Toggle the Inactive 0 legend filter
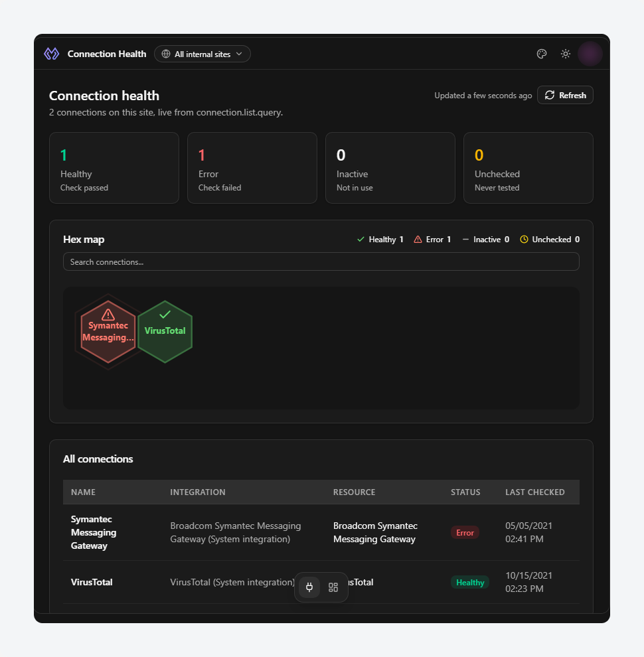Screen dimensions: 644x657 486,240
